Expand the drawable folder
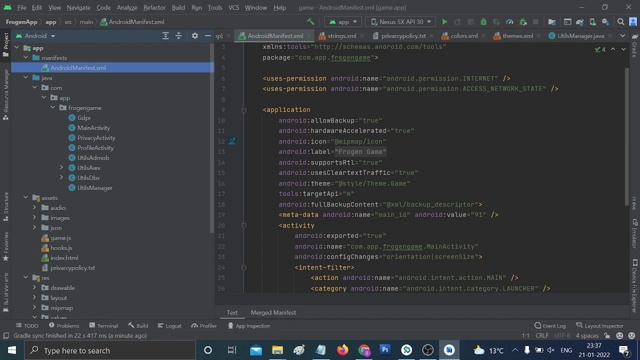The width and height of the screenshot is (640, 360). (35, 288)
